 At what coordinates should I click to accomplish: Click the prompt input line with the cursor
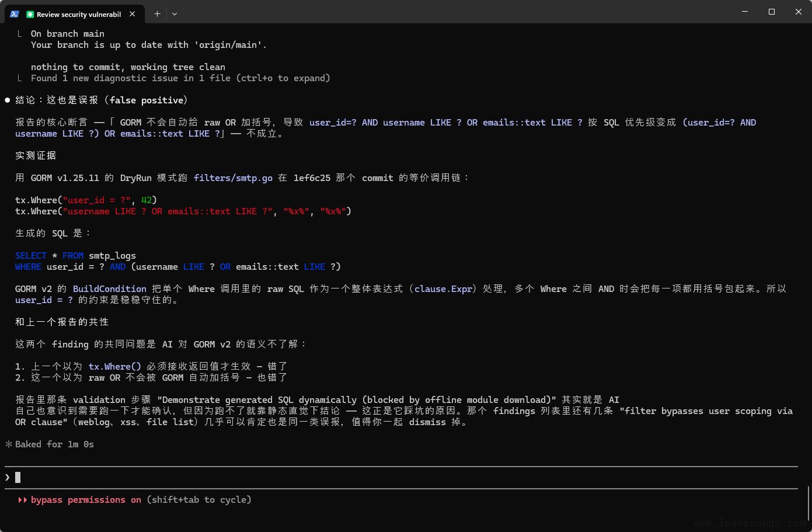click(x=350, y=478)
